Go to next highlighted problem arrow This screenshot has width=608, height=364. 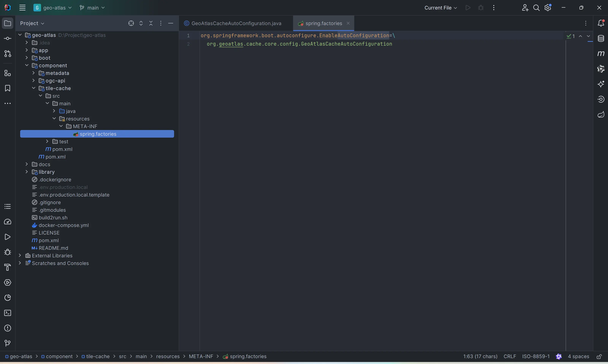tap(588, 36)
